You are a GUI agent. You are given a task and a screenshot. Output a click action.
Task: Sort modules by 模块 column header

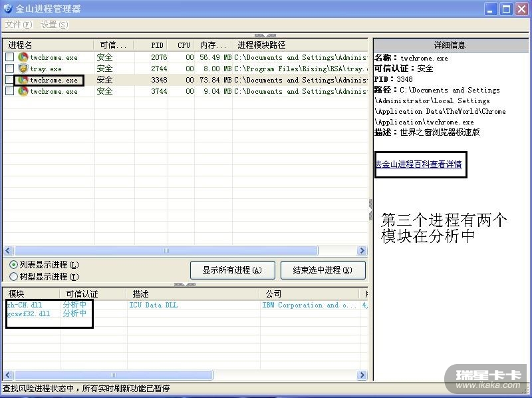coord(31,294)
